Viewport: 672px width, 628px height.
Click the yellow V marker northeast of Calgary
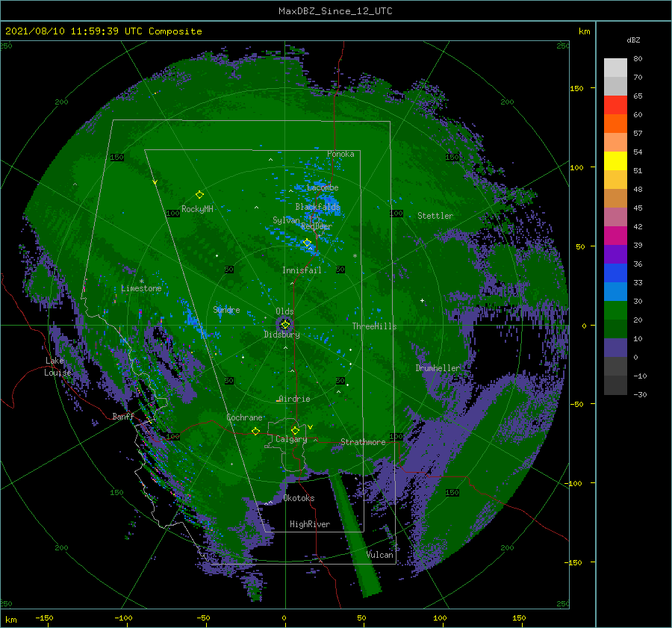310,427
